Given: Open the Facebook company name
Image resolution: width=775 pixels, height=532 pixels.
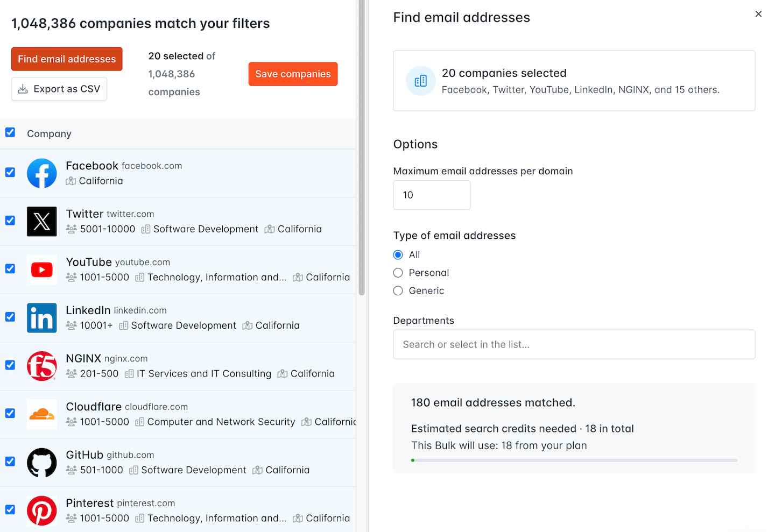Looking at the screenshot, I should point(92,166).
